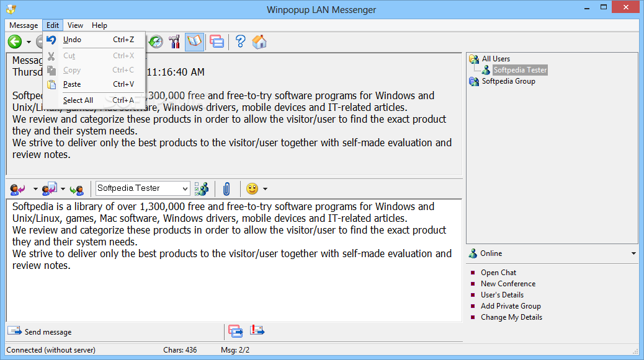The image size is (644, 360).
Task: Open the Online status dropdown arrow
Action: tap(633, 253)
